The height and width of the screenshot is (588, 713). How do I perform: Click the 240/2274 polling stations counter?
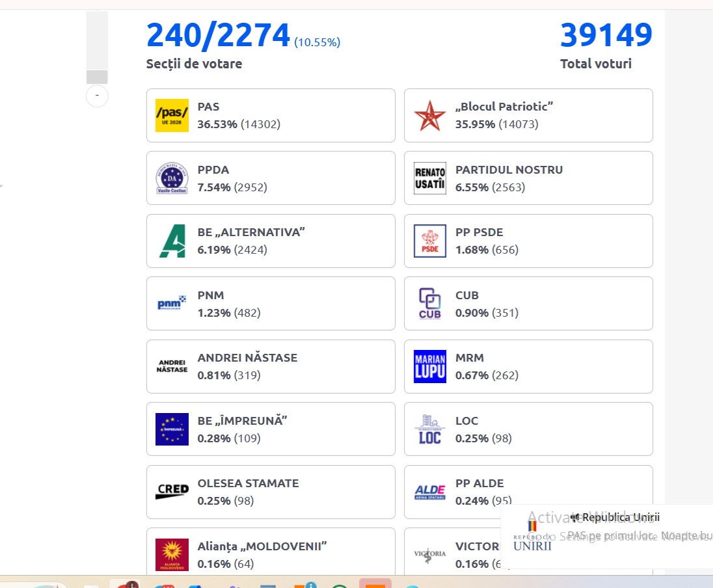pos(218,36)
